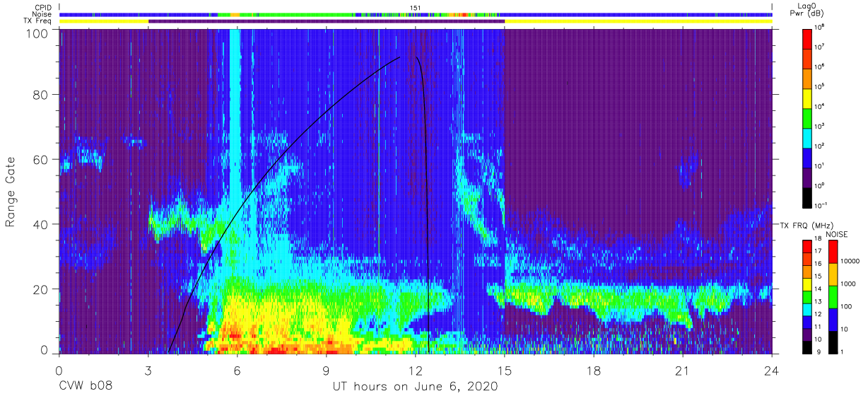Click the "CVW b08" radar label
This screenshot has width=868, height=401.
(x=85, y=387)
